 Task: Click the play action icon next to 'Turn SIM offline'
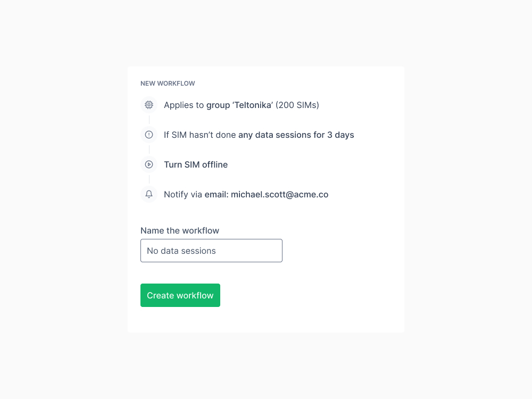(148, 164)
